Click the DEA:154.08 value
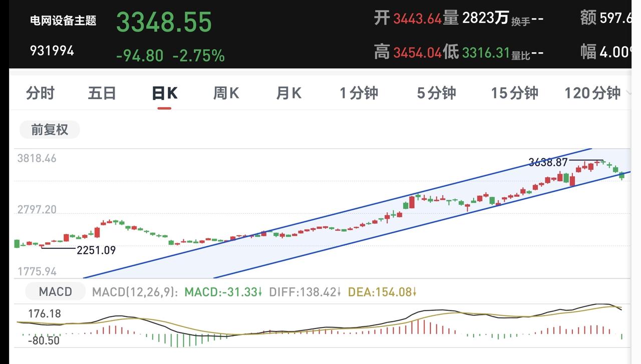This screenshot has height=364, width=641. [x=382, y=292]
